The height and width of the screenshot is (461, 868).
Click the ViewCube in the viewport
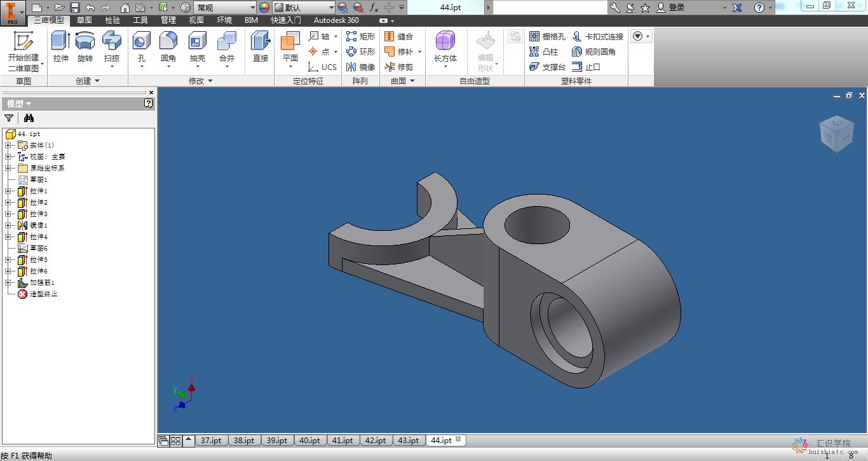coord(836,134)
